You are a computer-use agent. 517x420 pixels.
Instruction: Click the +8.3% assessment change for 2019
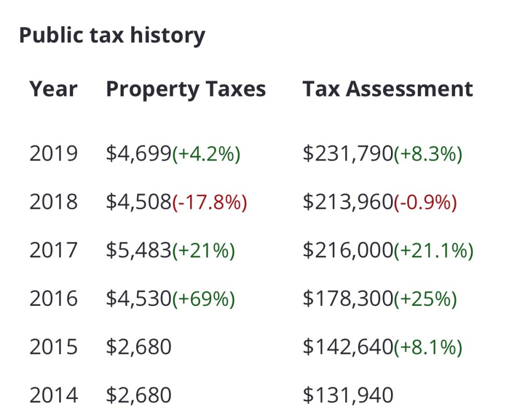(x=428, y=154)
